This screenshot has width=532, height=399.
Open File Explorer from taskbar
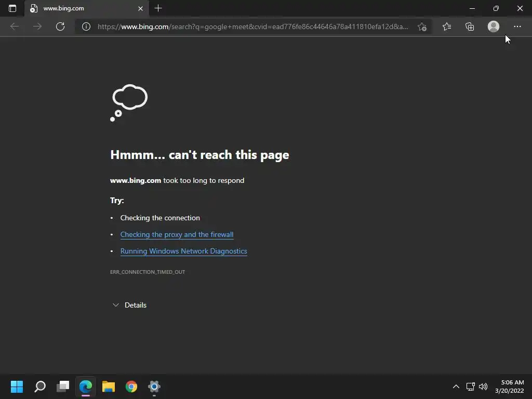point(109,387)
